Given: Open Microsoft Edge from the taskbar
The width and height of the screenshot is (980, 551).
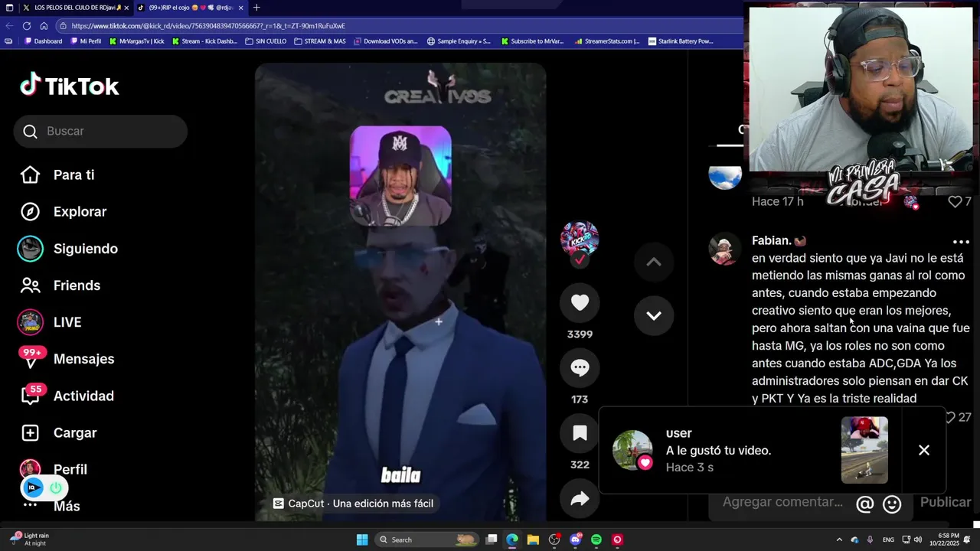Looking at the screenshot, I should (512, 540).
